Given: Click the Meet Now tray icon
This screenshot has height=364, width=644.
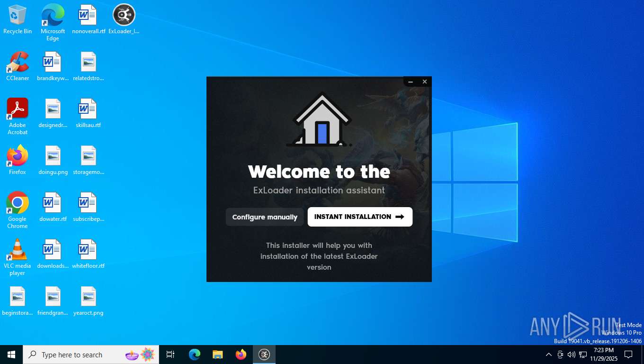Looking at the screenshot, I should 560,355.
